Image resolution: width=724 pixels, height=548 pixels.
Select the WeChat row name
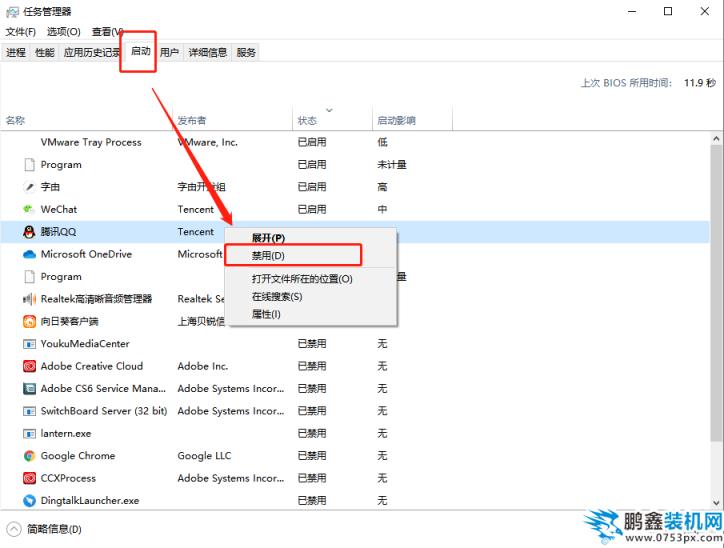pyautogui.click(x=59, y=209)
